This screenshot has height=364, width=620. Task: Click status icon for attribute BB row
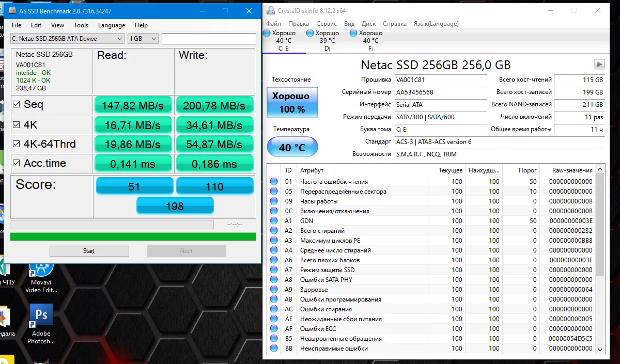[274, 348]
